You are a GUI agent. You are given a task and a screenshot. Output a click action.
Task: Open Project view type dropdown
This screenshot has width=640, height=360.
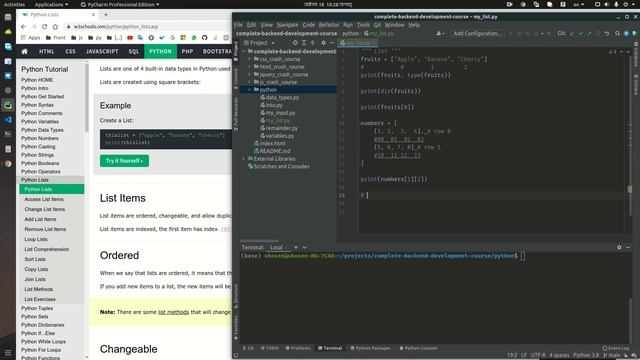tap(259, 43)
